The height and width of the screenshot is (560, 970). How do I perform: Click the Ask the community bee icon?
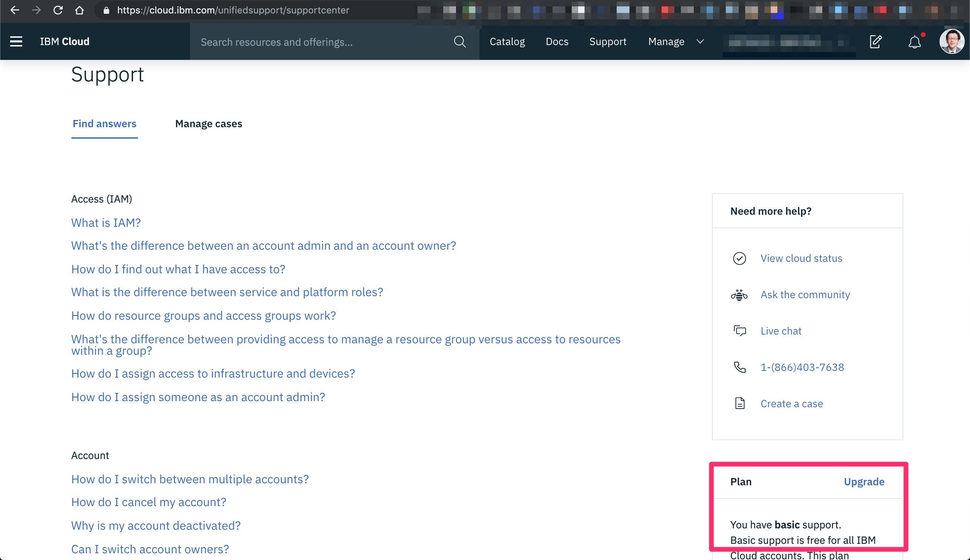pos(739,294)
